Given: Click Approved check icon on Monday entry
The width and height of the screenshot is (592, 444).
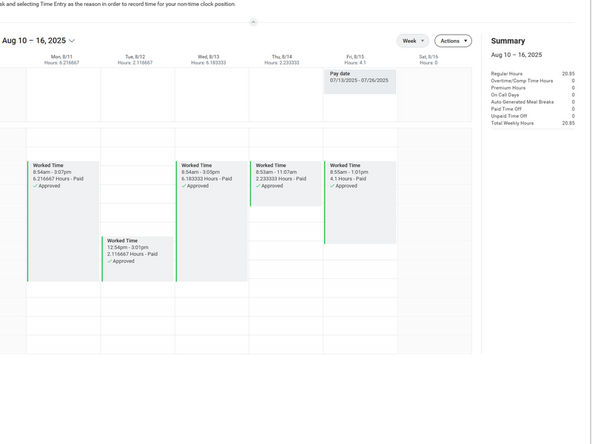Looking at the screenshot, I should (x=35, y=186).
